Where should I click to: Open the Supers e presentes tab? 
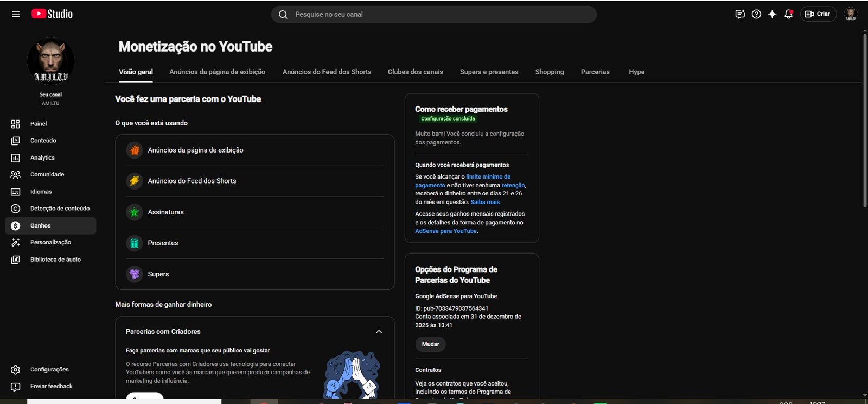click(x=489, y=72)
